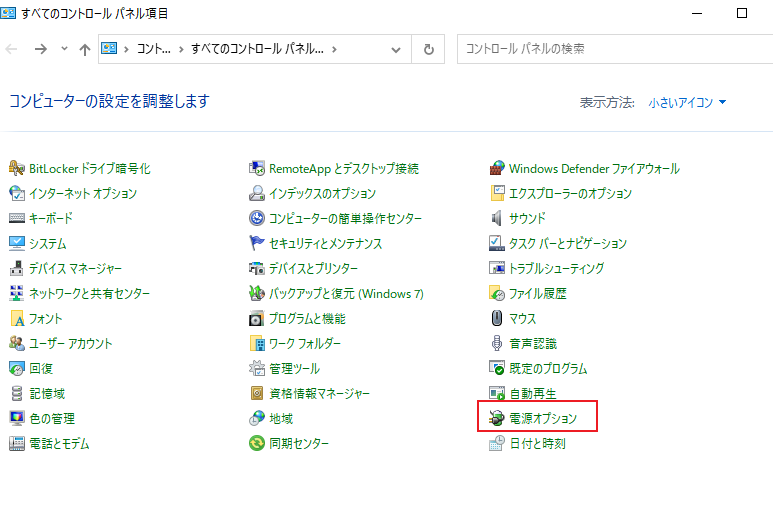The image size is (773, 505).
Task: Click the Windows Defender ファイアウォール icon
Action: (497, 168)
